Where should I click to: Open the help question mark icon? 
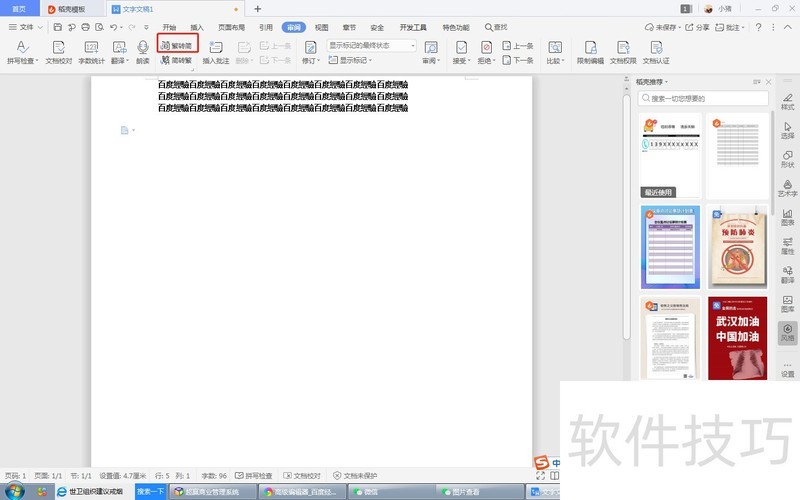[x=759, y=27]
